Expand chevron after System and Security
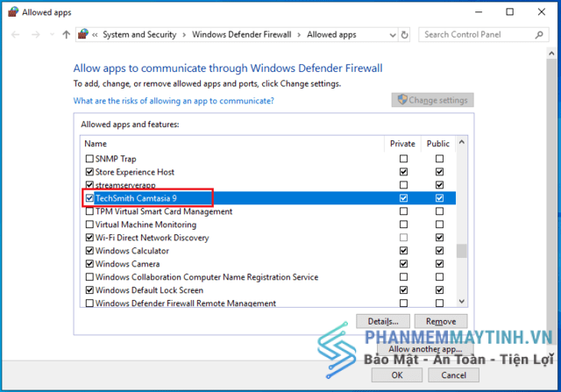 (184, 35)
